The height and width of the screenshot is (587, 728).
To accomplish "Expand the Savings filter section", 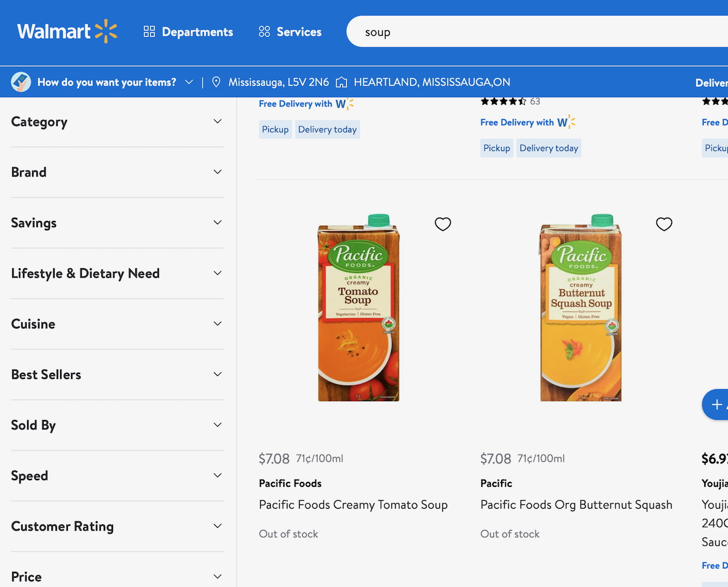I will click(x=217, y=223).
